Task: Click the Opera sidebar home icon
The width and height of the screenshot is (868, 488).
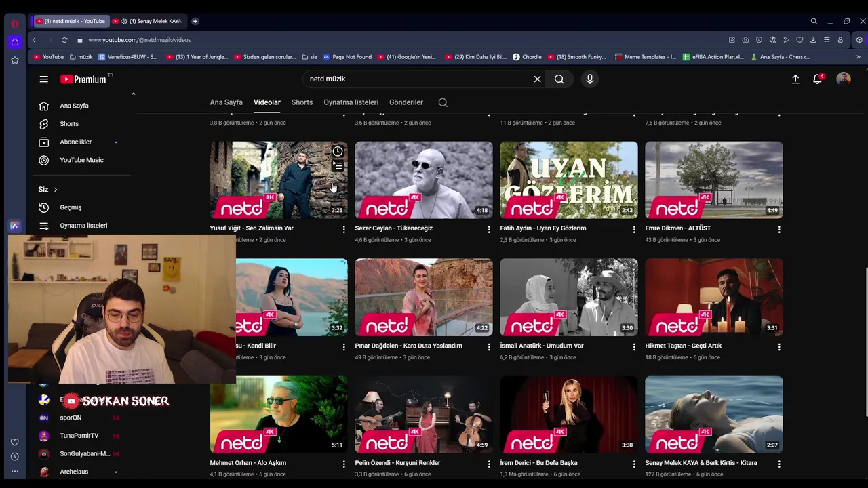Action: tap(15, 42)
